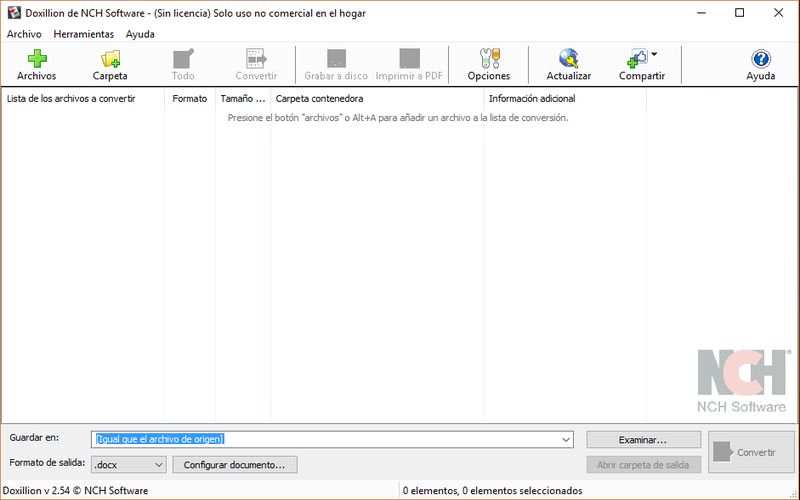The image size is (800, 500).
Task: Sort by Información adicional column header
Action: tap(565, 98)
